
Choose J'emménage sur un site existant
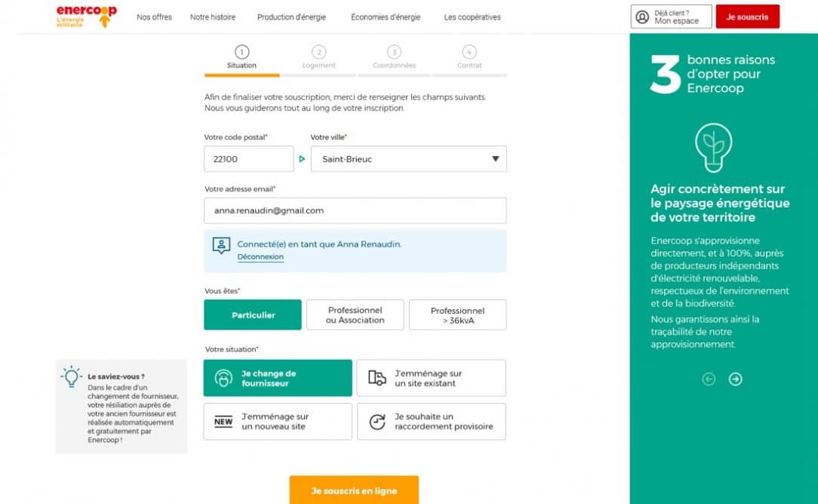pos(431,378)
